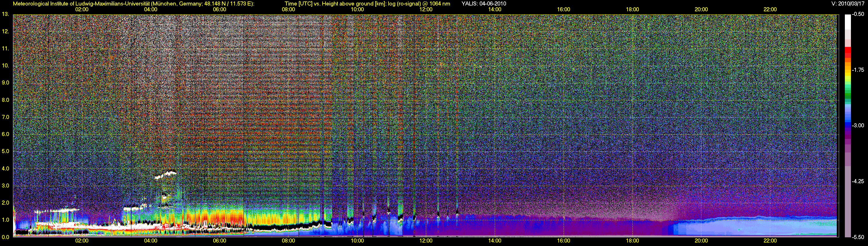Image resolution: width=868 pixels, height=246 pixels.
Task: Click the 22:00 label on top time axis
Action: coord(770,10)
